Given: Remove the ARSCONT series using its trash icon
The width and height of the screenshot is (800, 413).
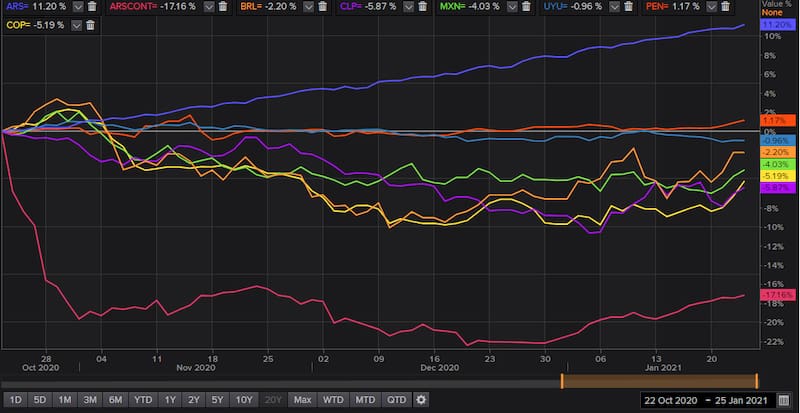Looking at the screenshot, I should click(223, 7).
